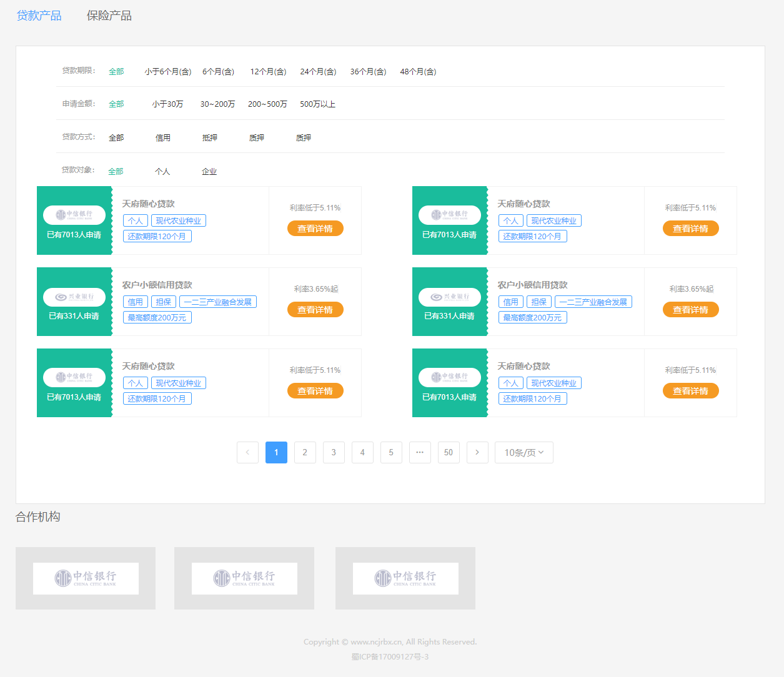
Task: Filter loan term by 12个月(含)
Action: click(268, 72)
